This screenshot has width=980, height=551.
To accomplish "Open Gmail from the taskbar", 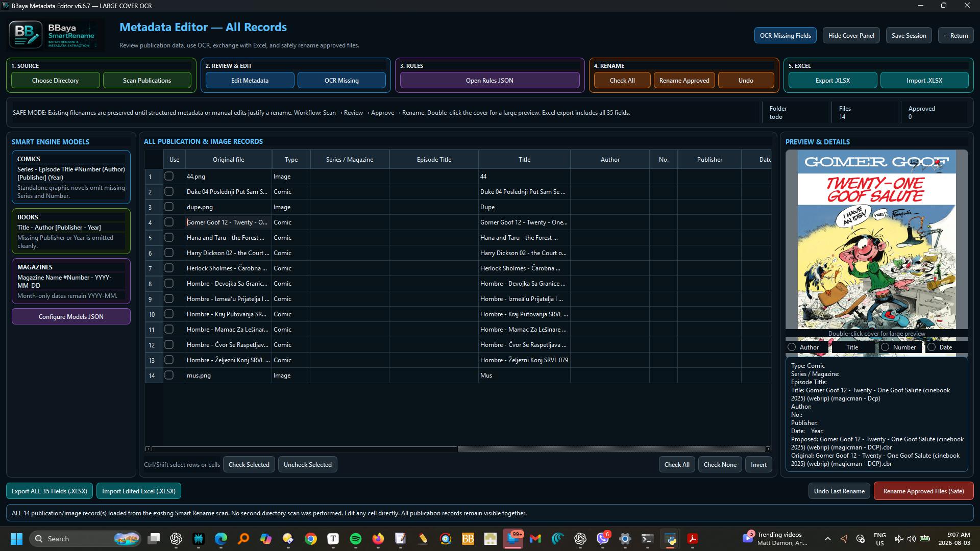I will [x=535, y=539].
